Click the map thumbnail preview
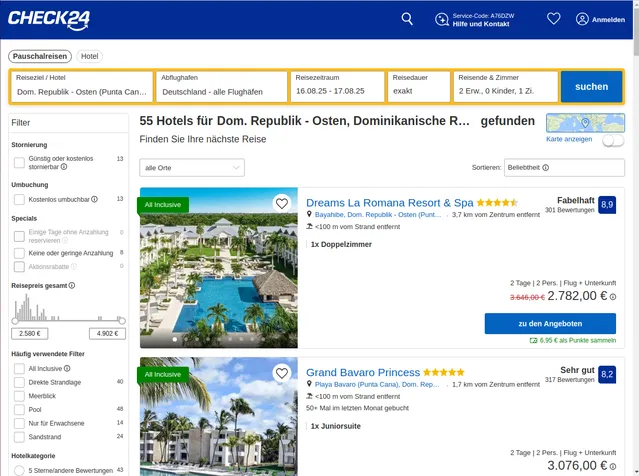Screen dimensions: 639x476 point(585,123)
